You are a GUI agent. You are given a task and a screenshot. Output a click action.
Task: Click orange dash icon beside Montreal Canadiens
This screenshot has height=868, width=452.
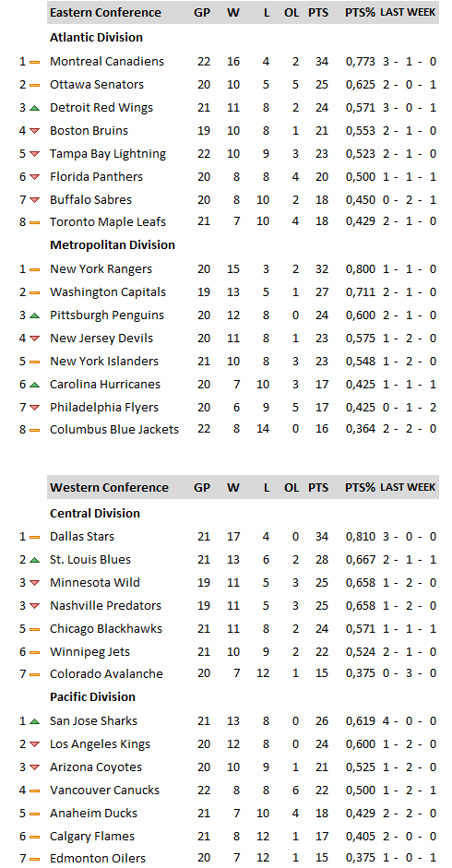point(34,62)
